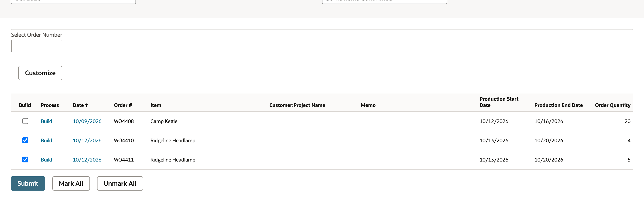Select Ridgeline Headlamp in WO4410 row
Image resolution: width=644 pixels, height=217 pixels.
pyautogui.click(x=173, y=140)
